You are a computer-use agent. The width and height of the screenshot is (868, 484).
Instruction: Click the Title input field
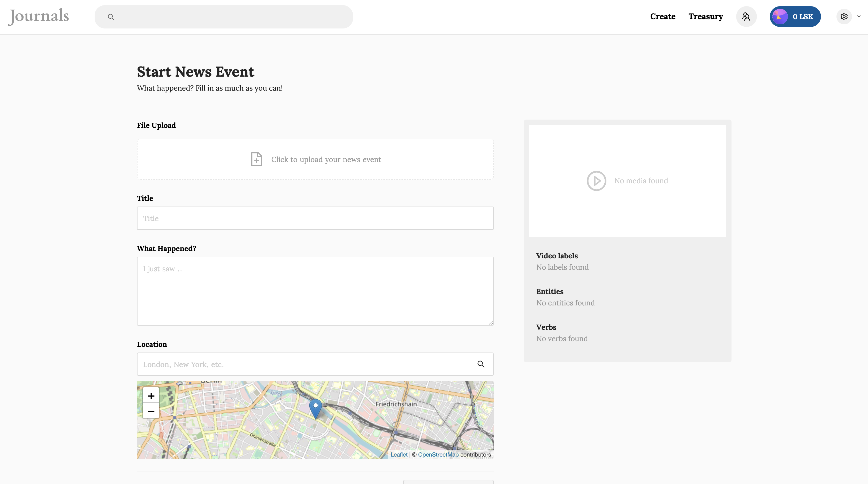pos(315,218)
